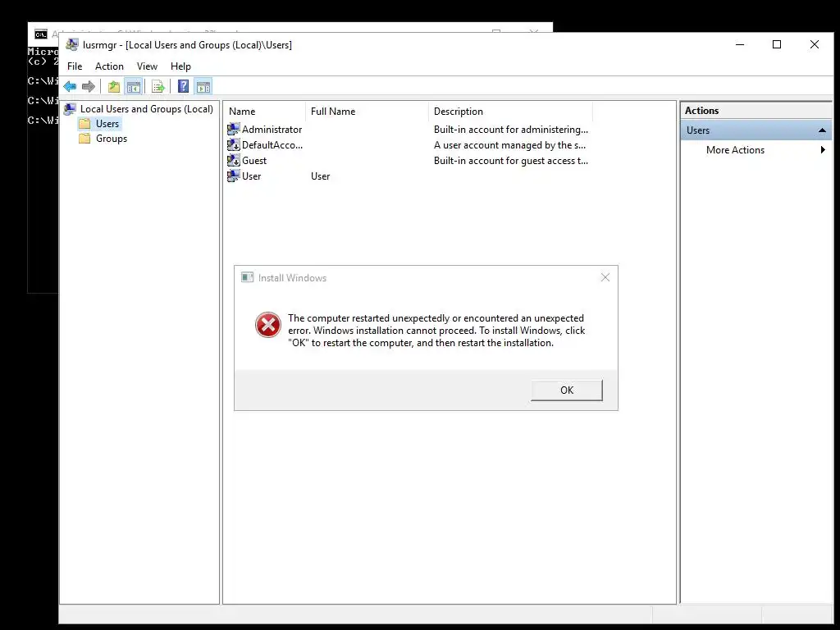The height and width of the screenshot is (630, 840).
Task: Sort by the Full Name column header
Action: tap(367, 112)
